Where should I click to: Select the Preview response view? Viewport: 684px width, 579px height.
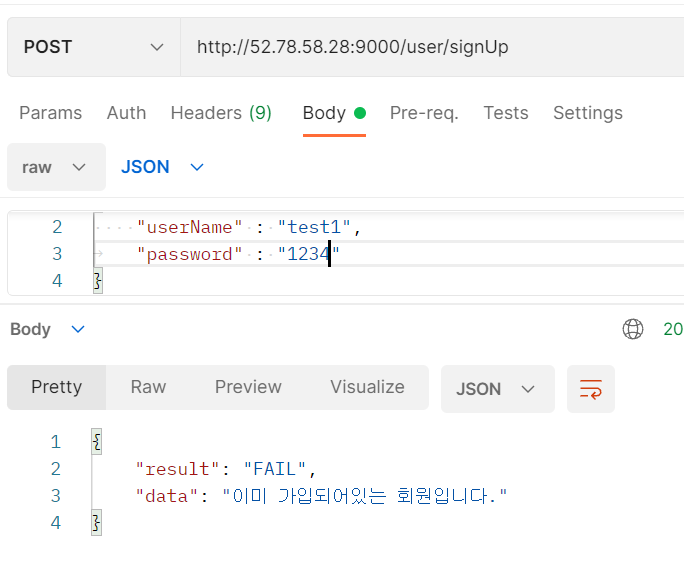point(248,387)
